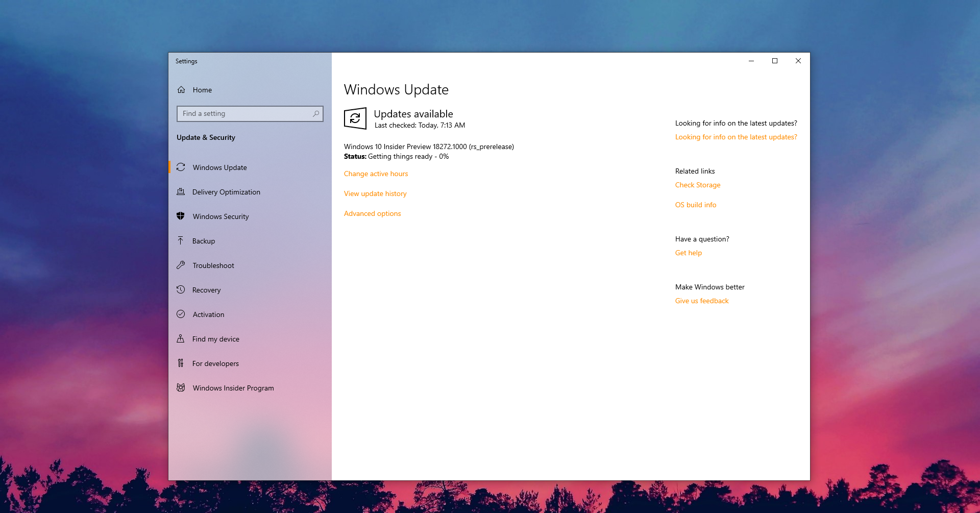Click the Update & Security heading
Viewport: 980px width, 513px height.
(206, 137)
